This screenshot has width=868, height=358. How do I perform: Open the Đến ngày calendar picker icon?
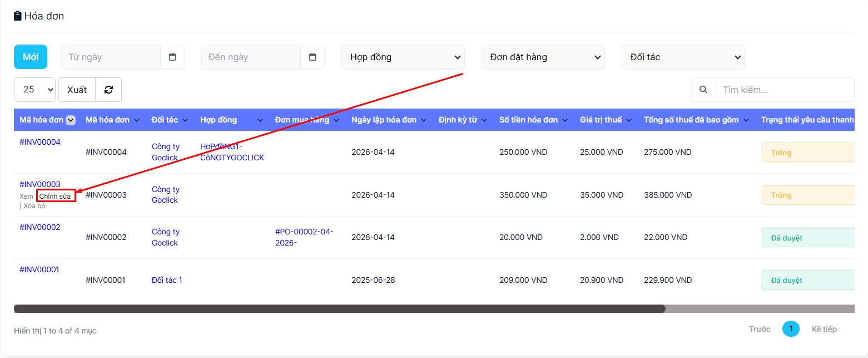(313, 57)
